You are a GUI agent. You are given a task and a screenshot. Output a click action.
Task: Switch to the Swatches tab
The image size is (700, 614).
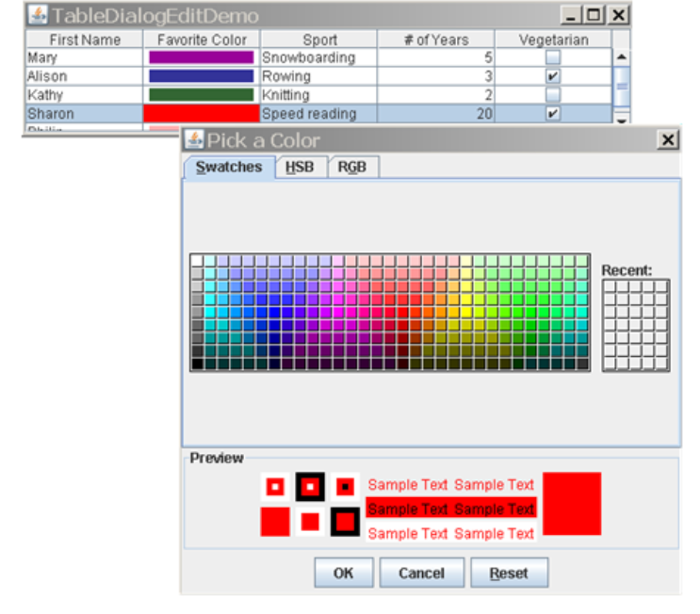click(x=229, y=167)
